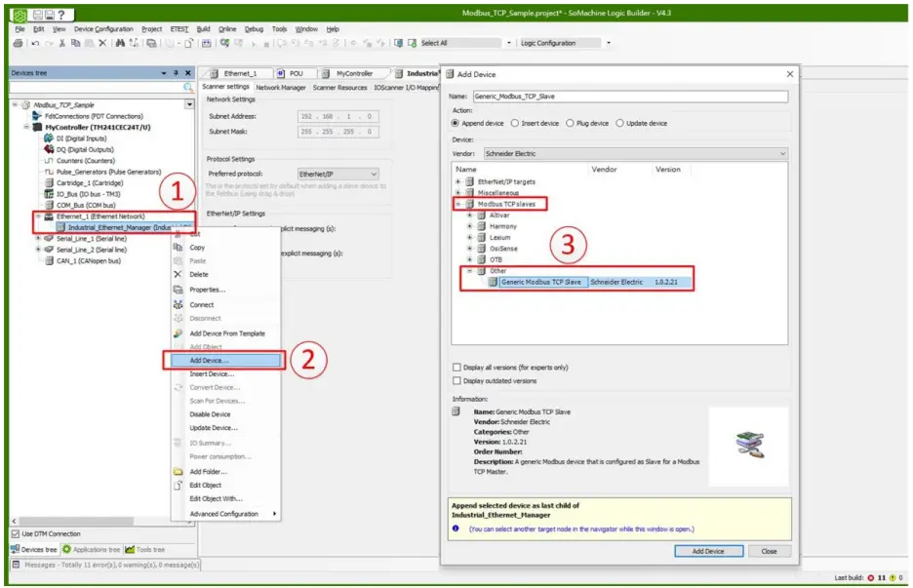Click the DI Digital Inputs icon
913x588 pixels.
tap(49, 138)
